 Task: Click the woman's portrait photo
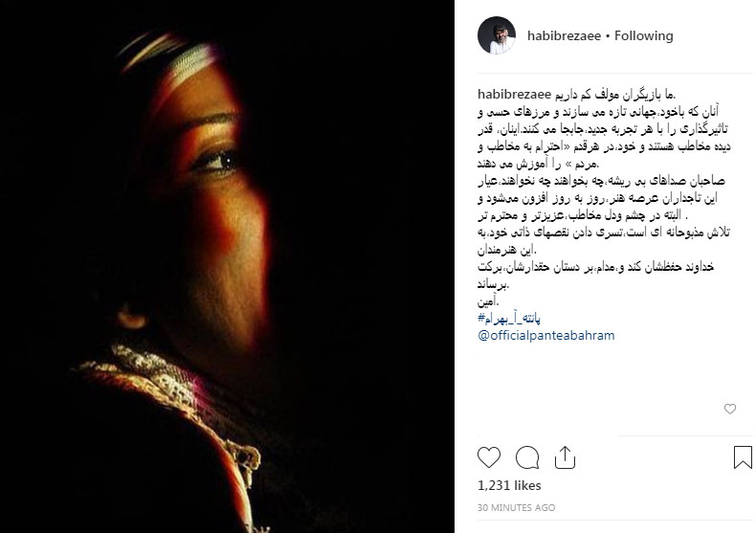point(227,266)
